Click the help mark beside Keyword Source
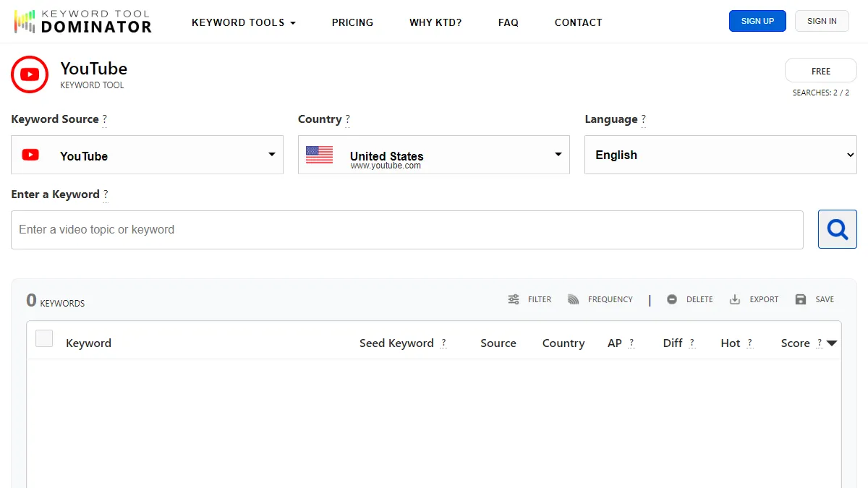The width and height of the screenshot is (868, 488). click(104, 119)
